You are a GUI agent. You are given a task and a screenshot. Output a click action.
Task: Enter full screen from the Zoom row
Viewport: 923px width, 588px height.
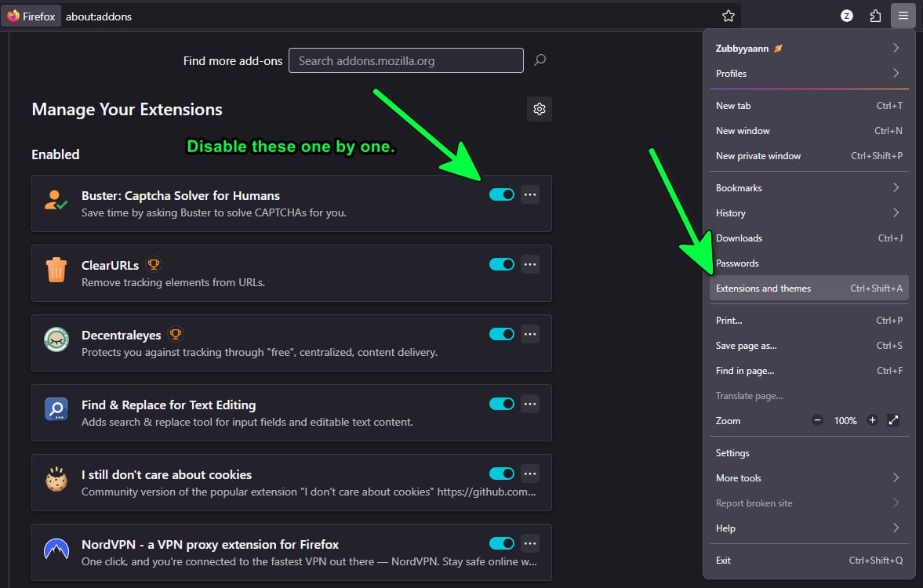click(x=893, y=421)
